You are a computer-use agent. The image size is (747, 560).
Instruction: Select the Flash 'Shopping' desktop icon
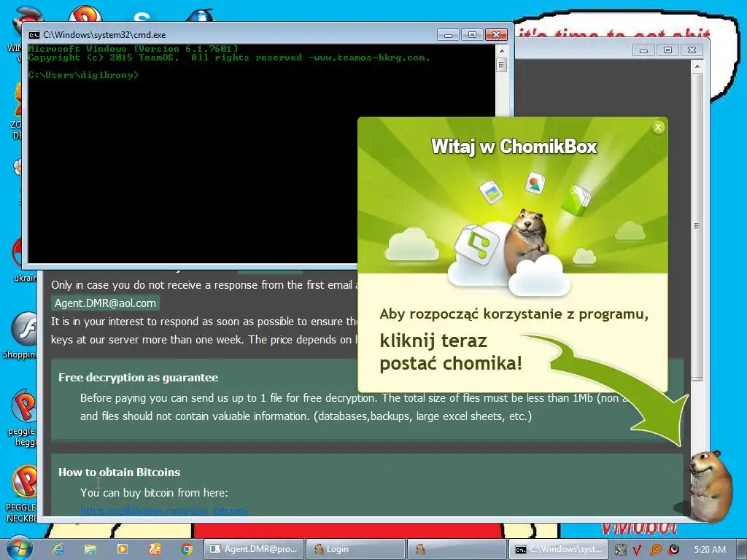[x=20, y=335]
